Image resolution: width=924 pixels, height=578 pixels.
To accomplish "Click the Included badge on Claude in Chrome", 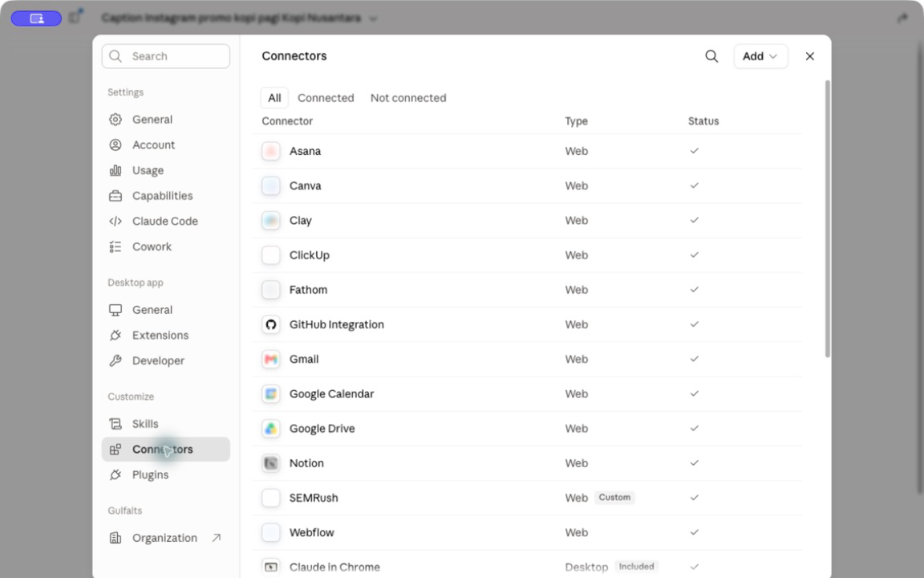I will (636, 566).
